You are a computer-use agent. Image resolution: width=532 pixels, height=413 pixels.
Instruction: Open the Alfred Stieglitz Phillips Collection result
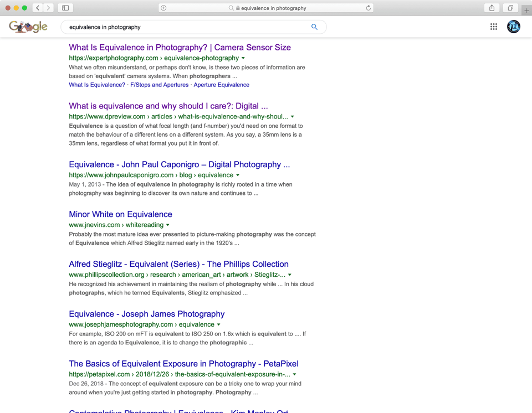(179, 265)
